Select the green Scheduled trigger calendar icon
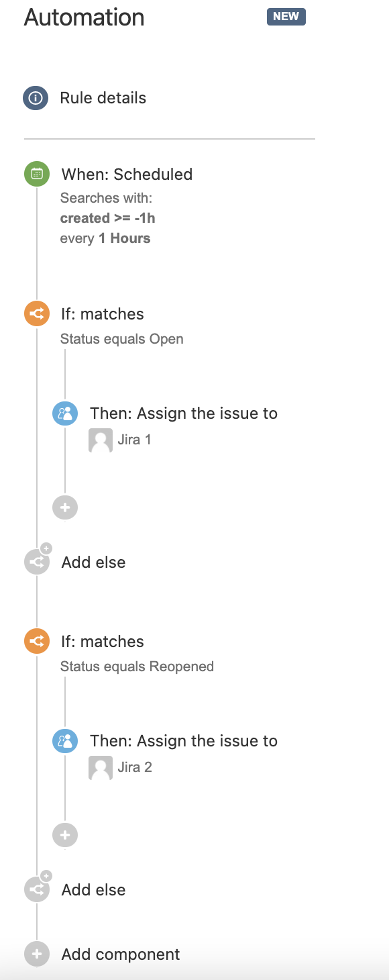This screenshot has height=980, width=389. pos(37,174)
